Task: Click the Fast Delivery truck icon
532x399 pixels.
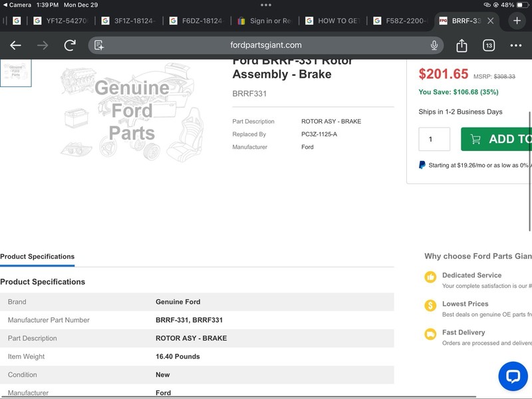Action: click(430, 334)
